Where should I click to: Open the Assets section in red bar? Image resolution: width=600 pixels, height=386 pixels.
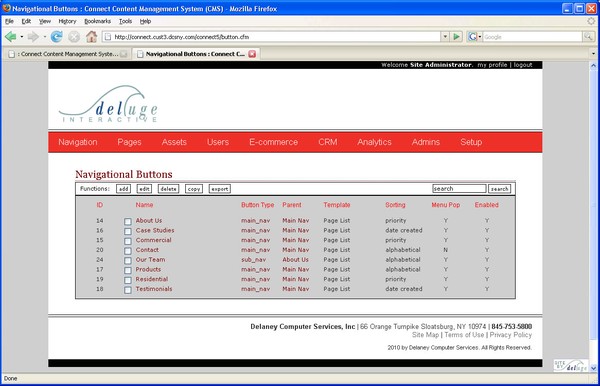click(174, 142)
